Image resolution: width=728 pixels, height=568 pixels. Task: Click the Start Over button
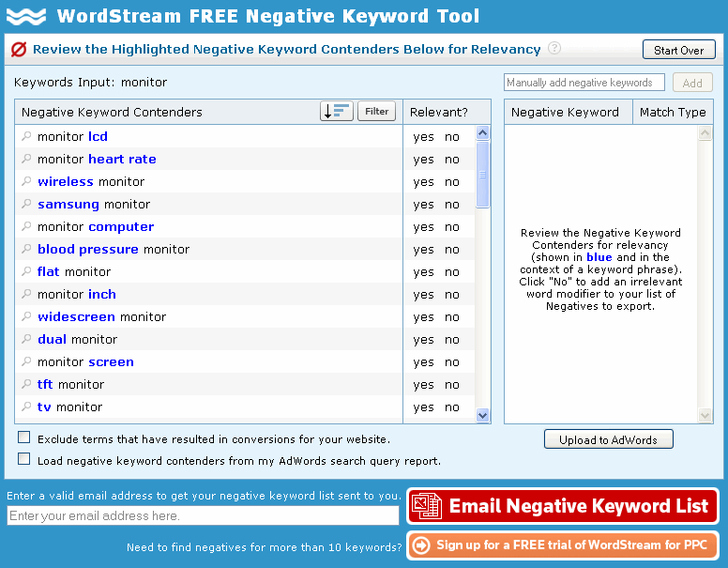pos(679,50)
